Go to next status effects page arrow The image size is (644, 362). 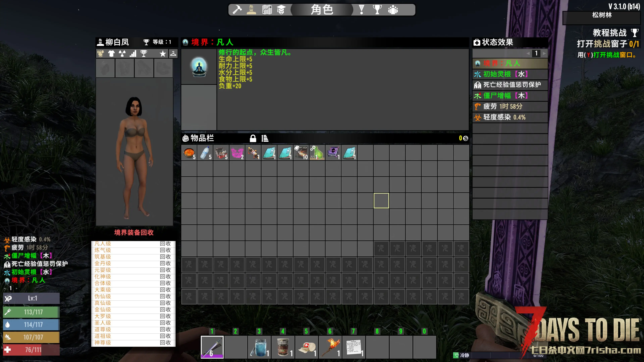tap(544, 53)
